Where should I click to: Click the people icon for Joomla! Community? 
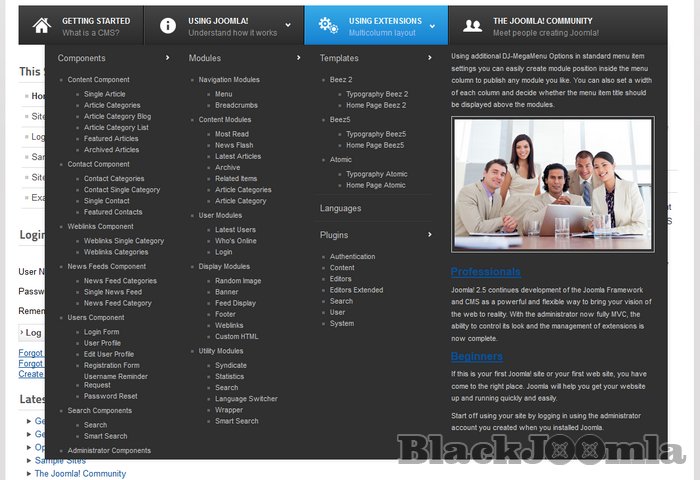click(x=473, y=26)
